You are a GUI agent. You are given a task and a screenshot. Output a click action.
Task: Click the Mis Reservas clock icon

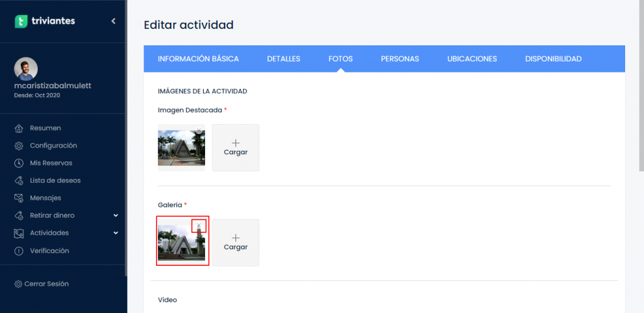point(18,163)
